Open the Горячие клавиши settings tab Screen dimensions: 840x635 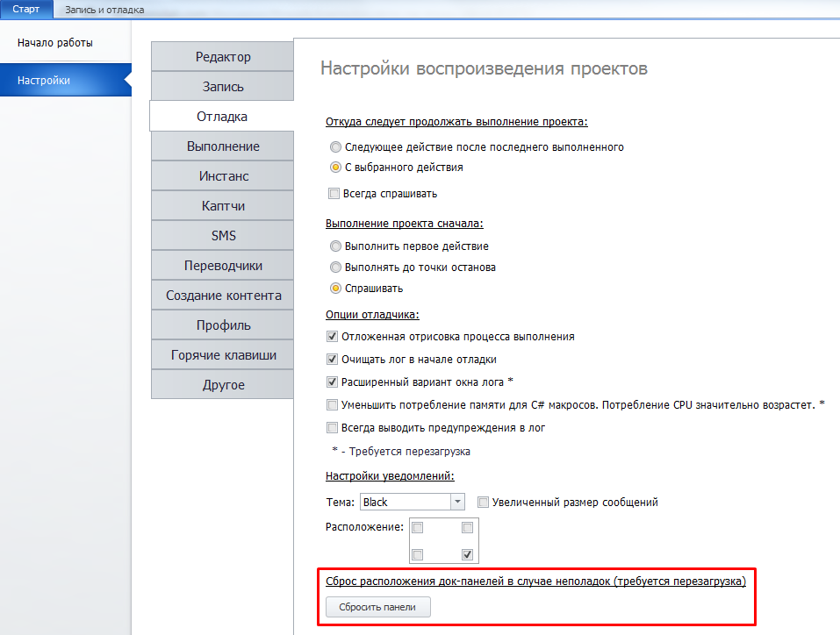(222, 355)
